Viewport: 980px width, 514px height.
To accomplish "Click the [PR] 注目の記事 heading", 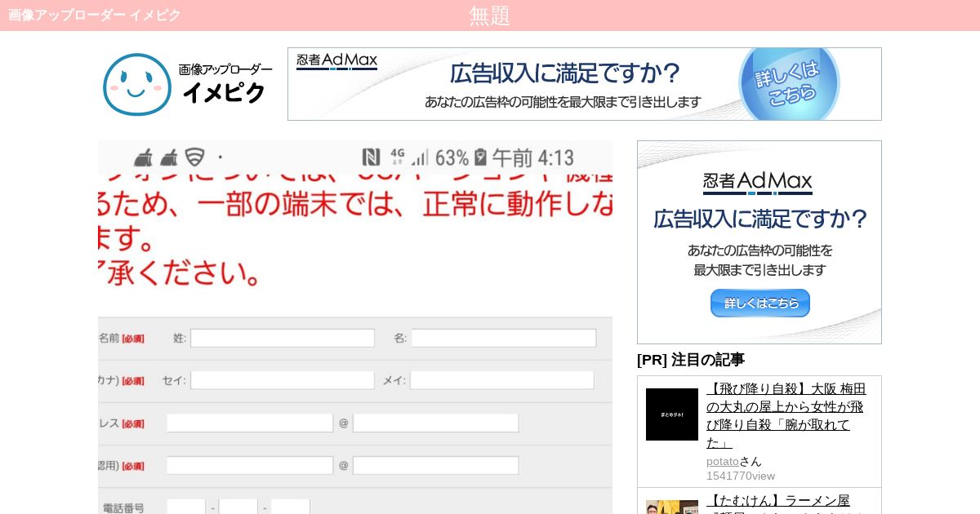I will click(691, 360).
